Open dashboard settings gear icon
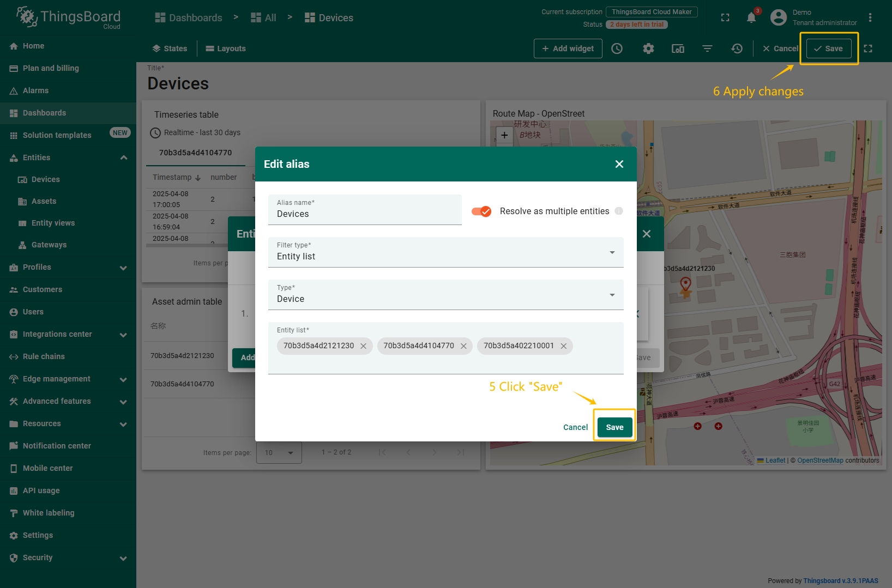The width and height of the screenshot is (892, 588). click(x=648, y=49)
